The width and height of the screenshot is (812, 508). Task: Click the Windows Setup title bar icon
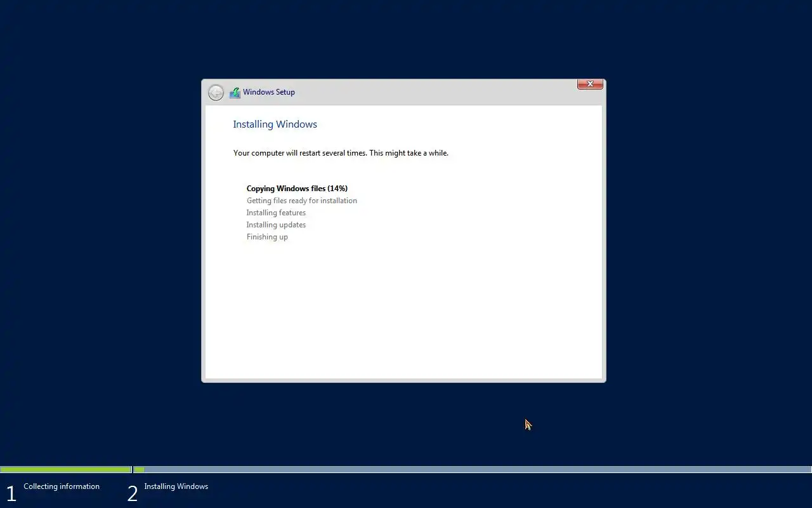pyautogui.click(x=235, y=93)
